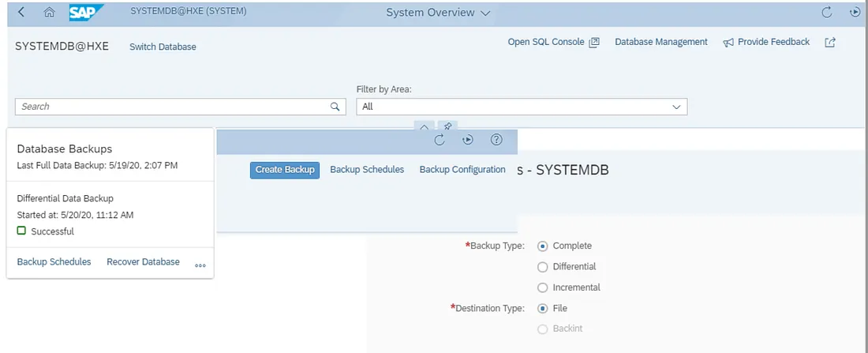Viewport: 868px width, 353px height.
Task: Open help via the question mark icon
Action: coord(496,140)
